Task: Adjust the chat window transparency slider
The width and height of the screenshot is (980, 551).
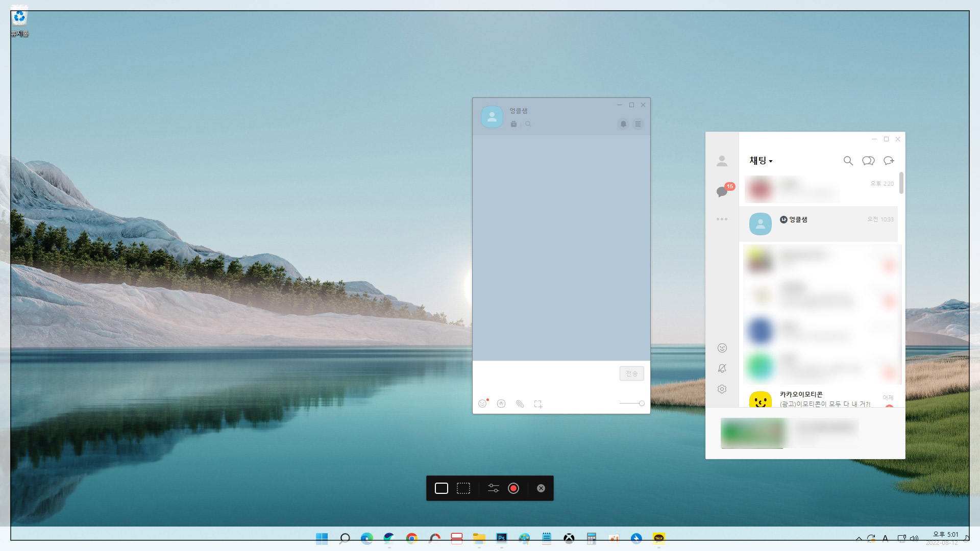Action: tap(641, 404)
